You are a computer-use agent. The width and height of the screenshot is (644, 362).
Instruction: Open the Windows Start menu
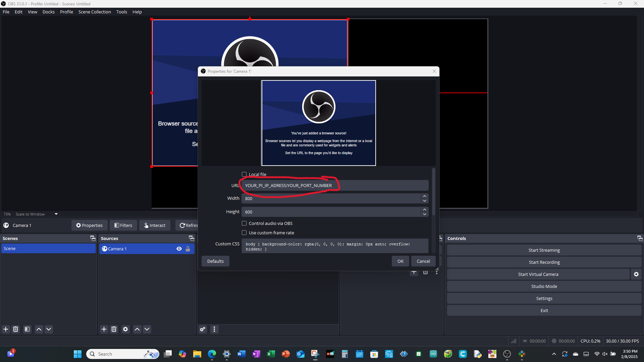tap(77, 354)
